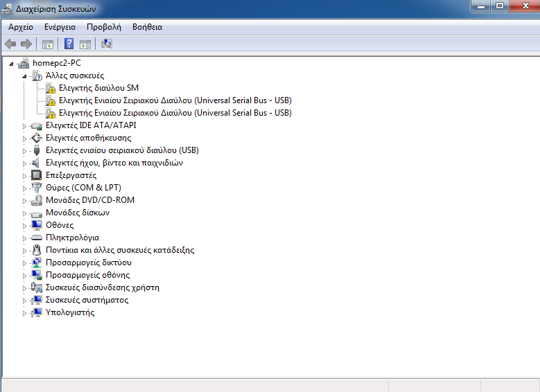540x392 pixels.
Task: Click the Άλλες συσκευές question mark icon
Action: (37, 75)
